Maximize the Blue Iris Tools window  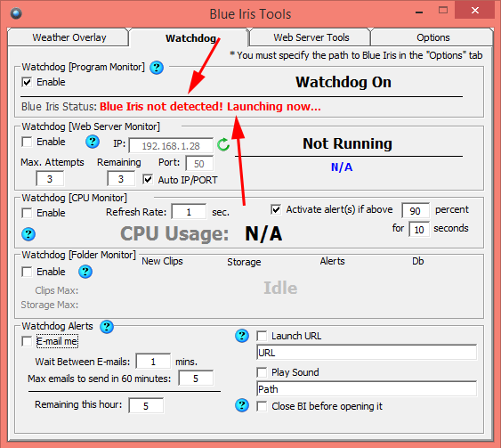tap(443, 11)
